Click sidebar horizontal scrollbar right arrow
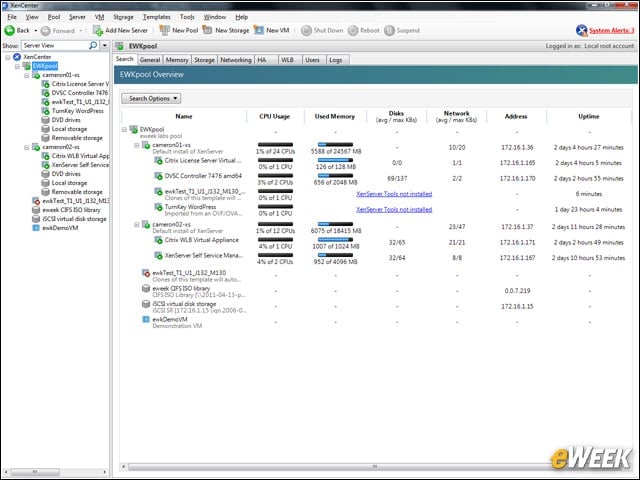The image size is (640, 480). pyautogui.click(x=104, y=472)
